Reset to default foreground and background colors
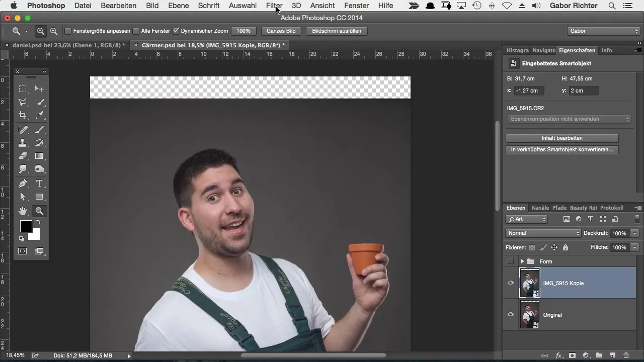The image size is (644, 362). (22, 239)
